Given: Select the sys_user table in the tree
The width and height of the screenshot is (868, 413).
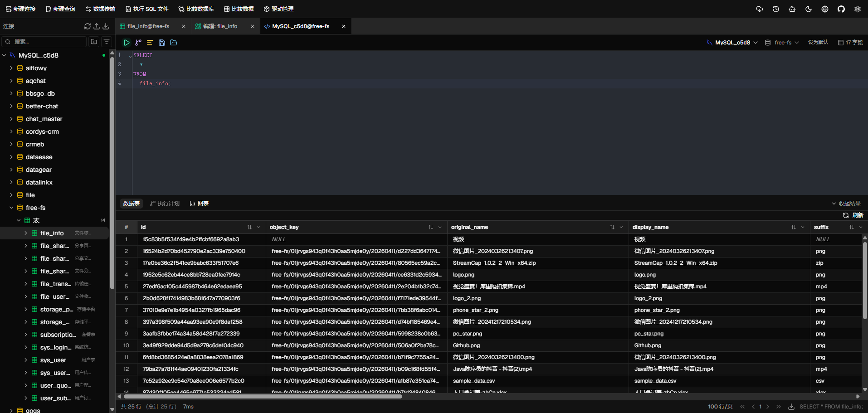Looking at the screenshot, I should [54, 360].
